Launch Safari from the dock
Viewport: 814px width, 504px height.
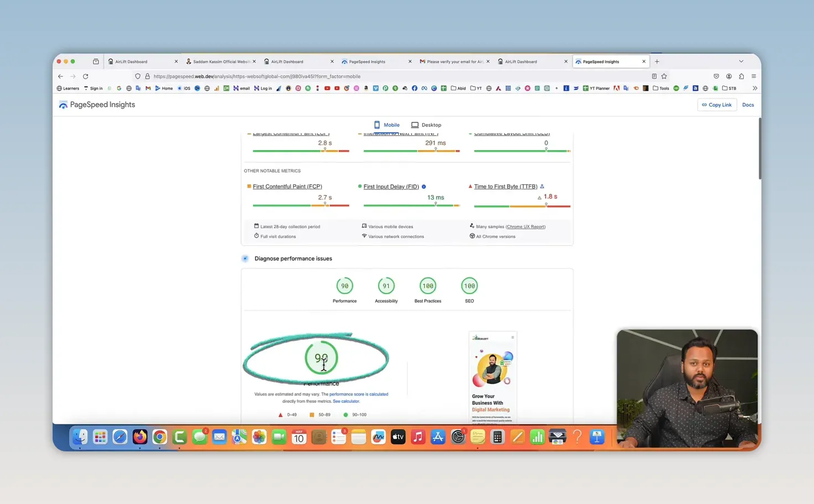click(x=120, y=437)
